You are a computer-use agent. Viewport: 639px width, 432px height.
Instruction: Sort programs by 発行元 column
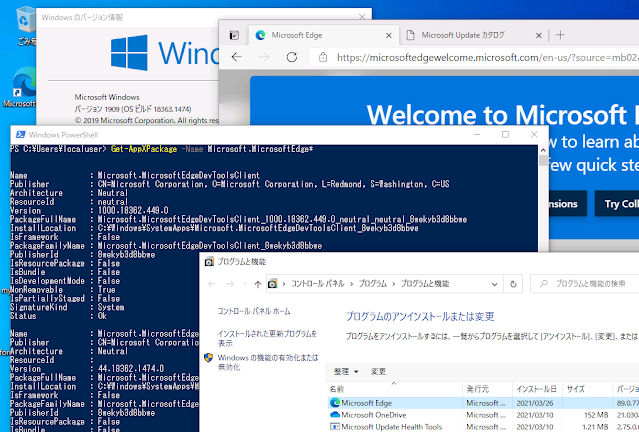pos(487,389)
